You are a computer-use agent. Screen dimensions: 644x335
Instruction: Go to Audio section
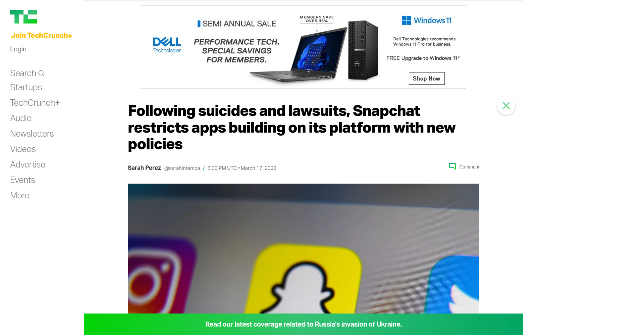(21, 118)
